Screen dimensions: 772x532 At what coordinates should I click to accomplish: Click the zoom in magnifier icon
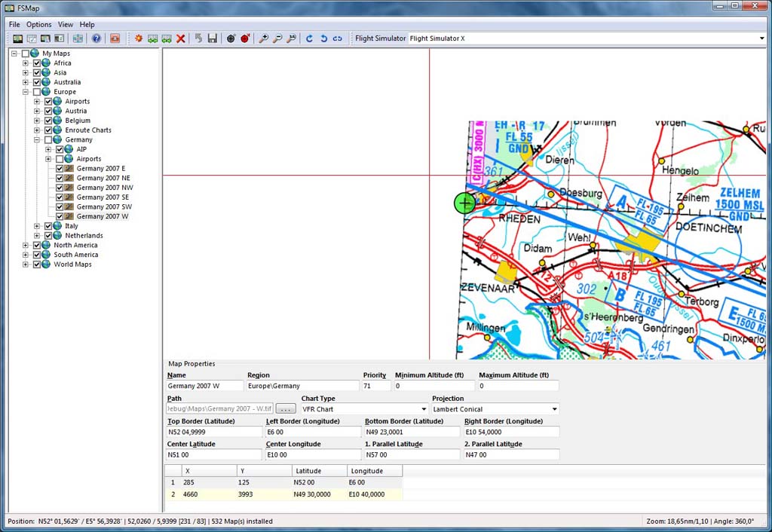pos(264,38)
